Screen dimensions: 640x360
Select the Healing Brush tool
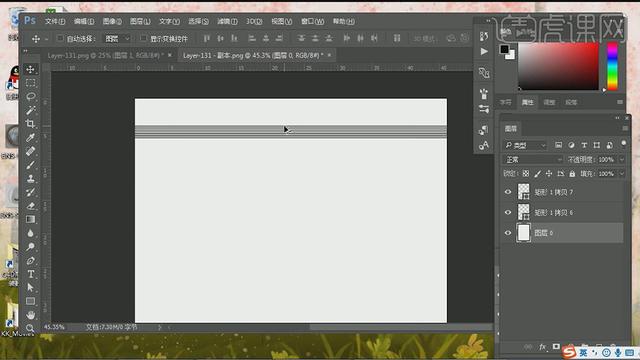31,151
